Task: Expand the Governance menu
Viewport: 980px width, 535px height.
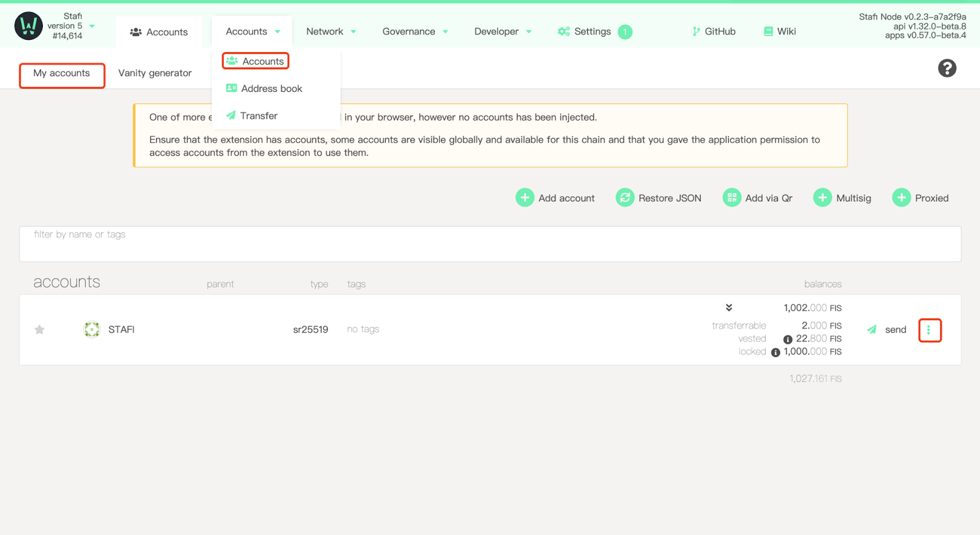Action: tap(415, 31)
